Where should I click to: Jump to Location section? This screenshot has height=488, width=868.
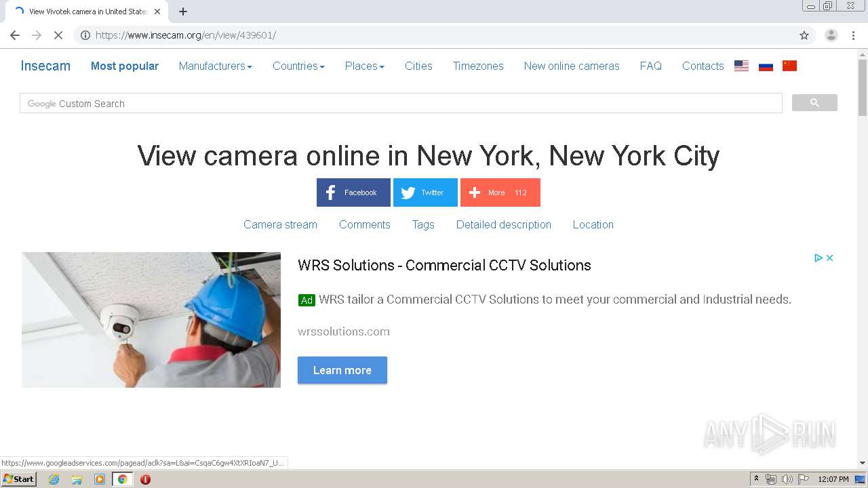click(x=593, y=224)
